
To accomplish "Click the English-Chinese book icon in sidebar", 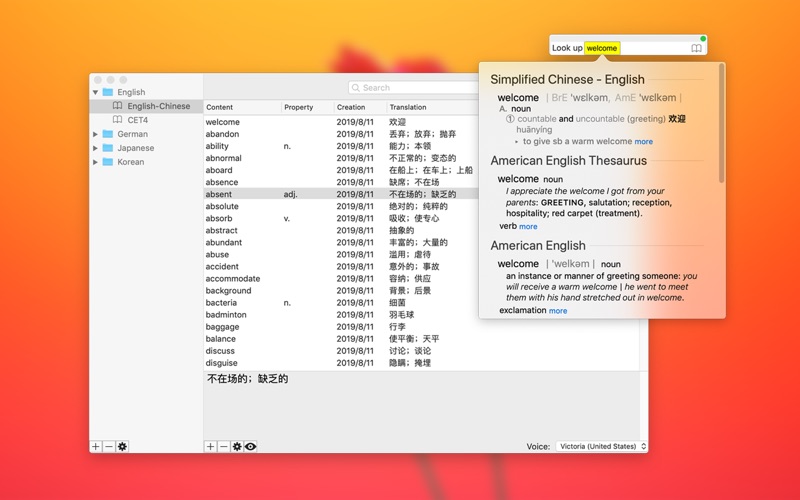I will point(117,106).
